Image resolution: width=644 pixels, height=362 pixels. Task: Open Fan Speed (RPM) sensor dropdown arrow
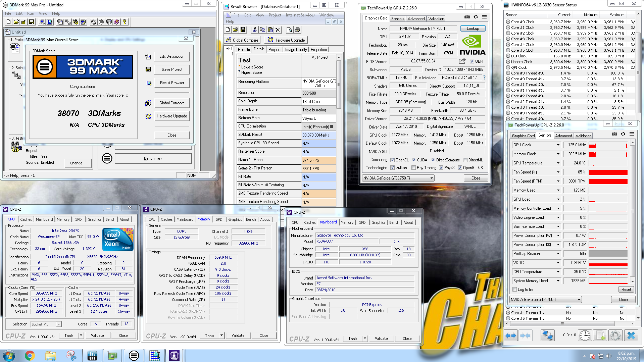[558, 181]
